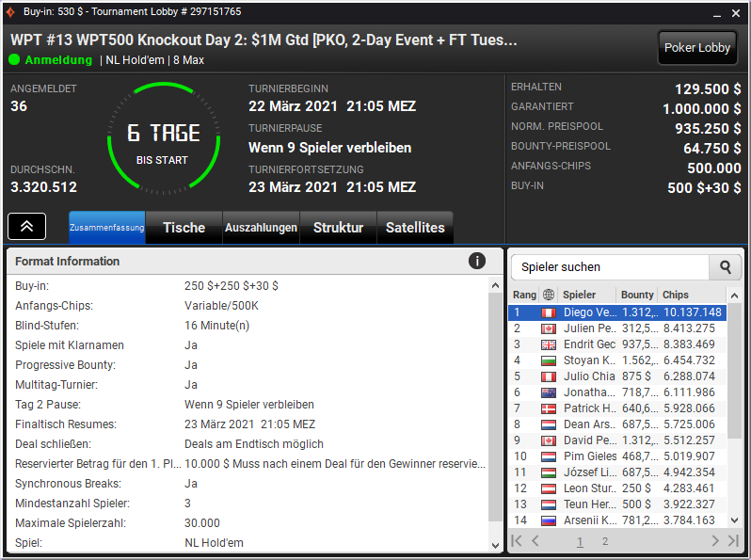Go to the next player list page
The width and height of the screenshot is (751, 560).
pyautogui.click(x=715, y=541)
